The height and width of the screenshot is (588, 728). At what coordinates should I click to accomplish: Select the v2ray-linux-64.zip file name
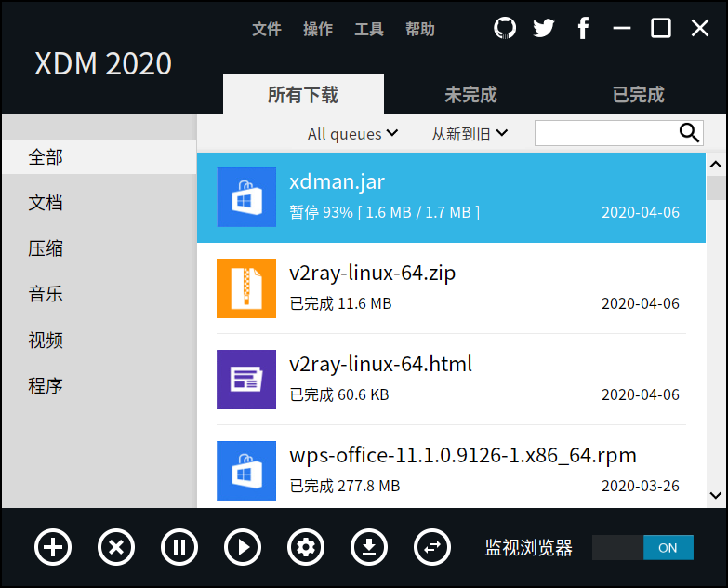pyautogui.click(x=372, y=274)
